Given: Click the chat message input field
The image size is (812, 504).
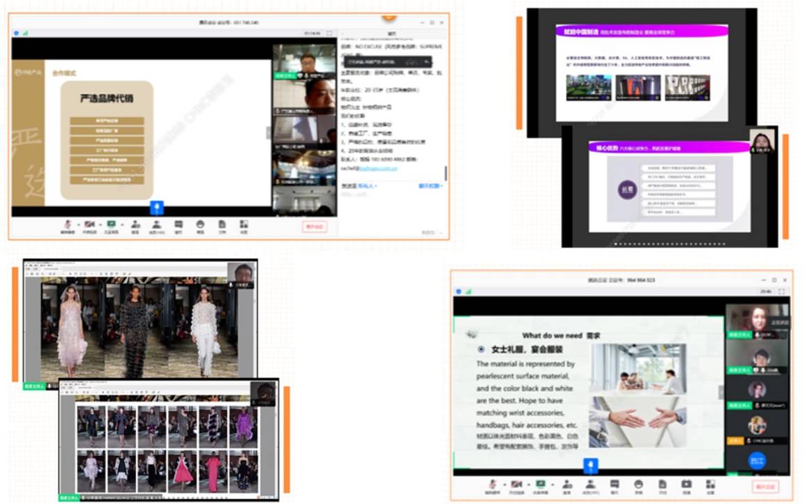Looking at the screenshot, I should 392,207.
